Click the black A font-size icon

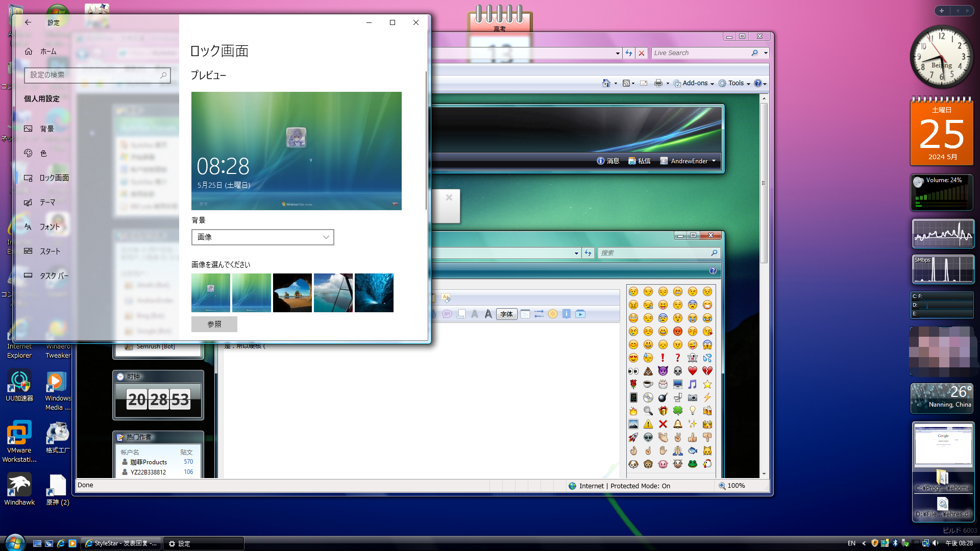(488, 314)
